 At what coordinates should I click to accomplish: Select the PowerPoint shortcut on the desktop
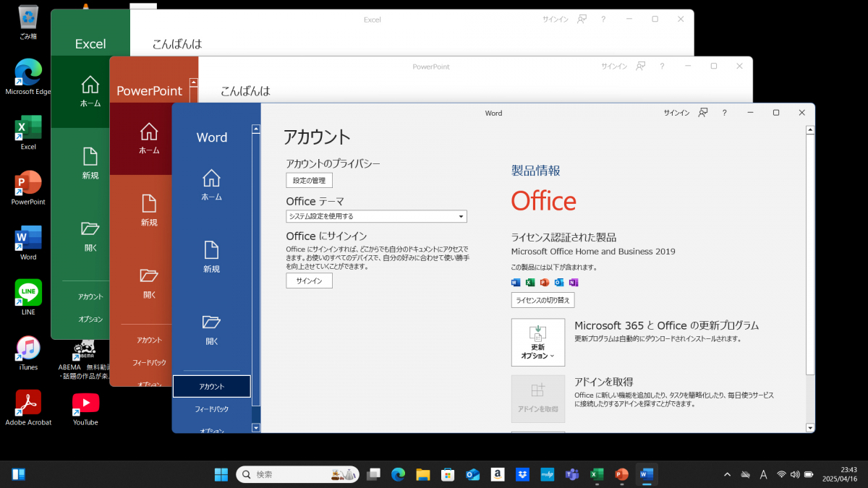click(28, 187)
